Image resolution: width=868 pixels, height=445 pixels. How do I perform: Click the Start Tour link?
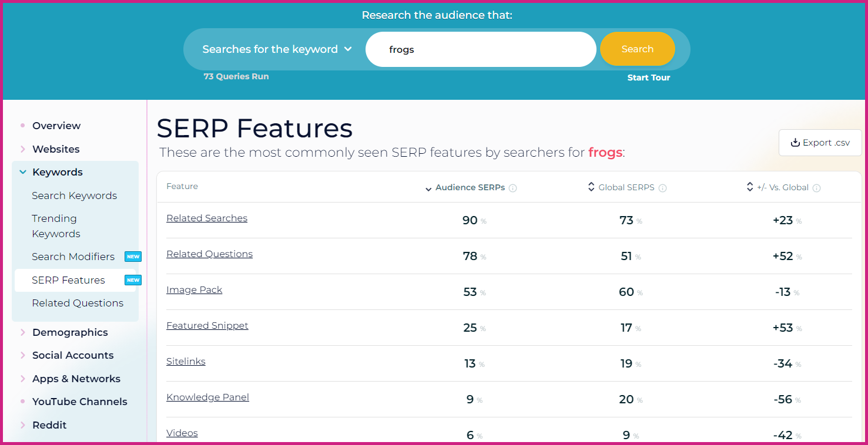(648, 77)
